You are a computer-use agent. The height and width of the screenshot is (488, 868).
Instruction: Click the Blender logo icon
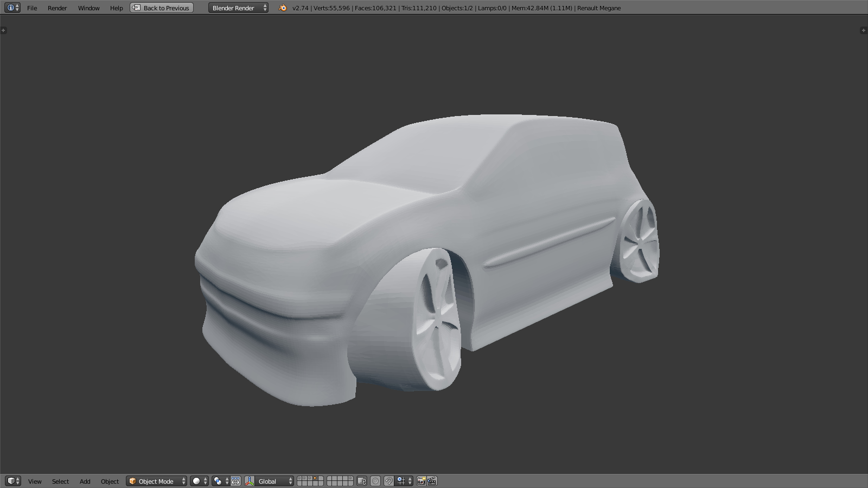coord(282,8)
